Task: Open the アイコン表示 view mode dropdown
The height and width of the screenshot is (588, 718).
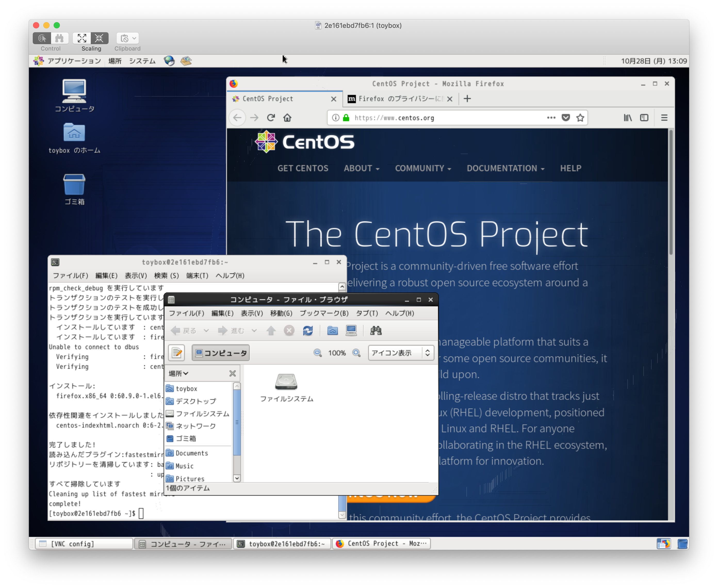Action: (401, 353)
